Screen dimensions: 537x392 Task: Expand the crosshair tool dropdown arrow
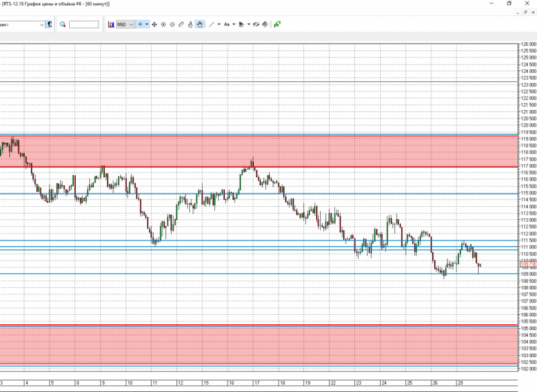147,24
